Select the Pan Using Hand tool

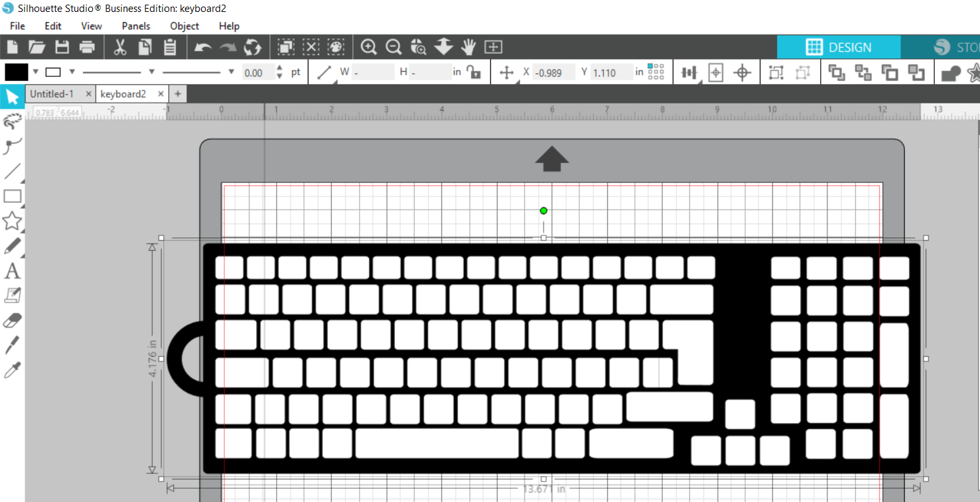[x=468, y=46]
